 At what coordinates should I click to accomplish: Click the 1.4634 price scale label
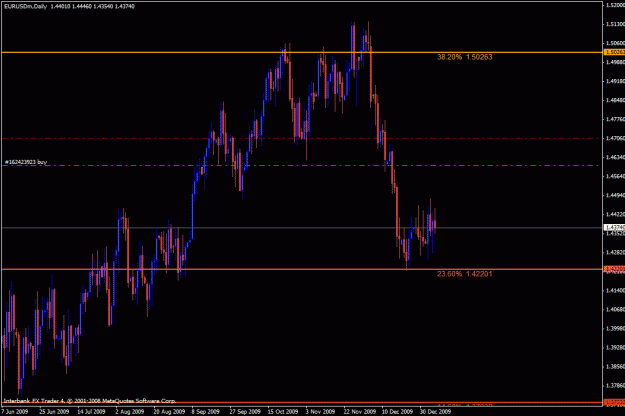pos(615,157)
